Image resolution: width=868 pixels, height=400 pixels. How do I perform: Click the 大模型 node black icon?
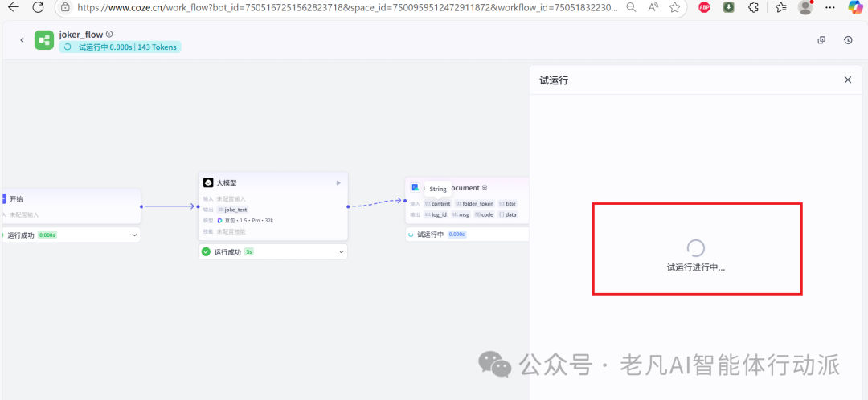pyautogui.click(x=208, y=182)
